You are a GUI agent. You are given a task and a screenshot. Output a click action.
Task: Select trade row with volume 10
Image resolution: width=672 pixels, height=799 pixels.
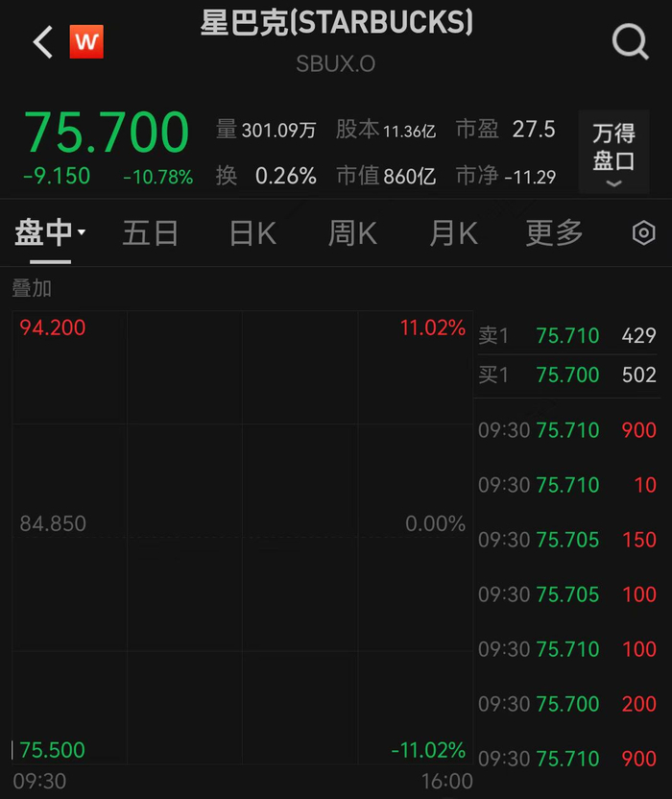(567, 485)
